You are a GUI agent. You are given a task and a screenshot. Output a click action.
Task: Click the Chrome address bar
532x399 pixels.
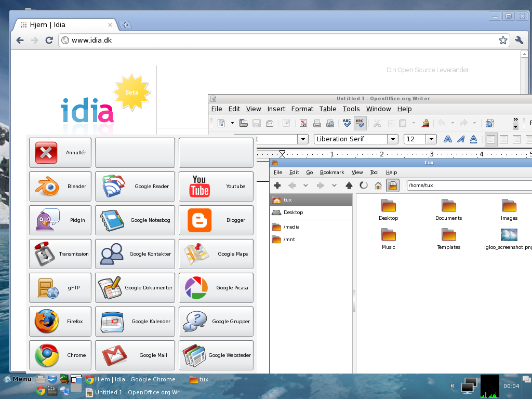[x=284, y=41]
